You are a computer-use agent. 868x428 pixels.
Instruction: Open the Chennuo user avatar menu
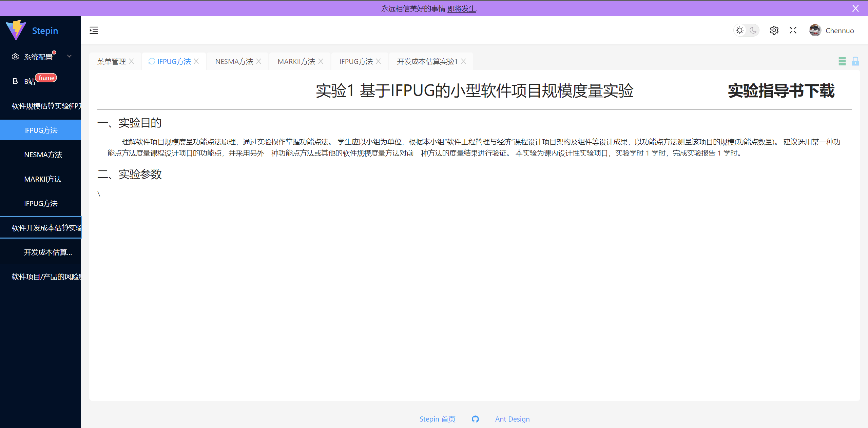coord(815,30)
